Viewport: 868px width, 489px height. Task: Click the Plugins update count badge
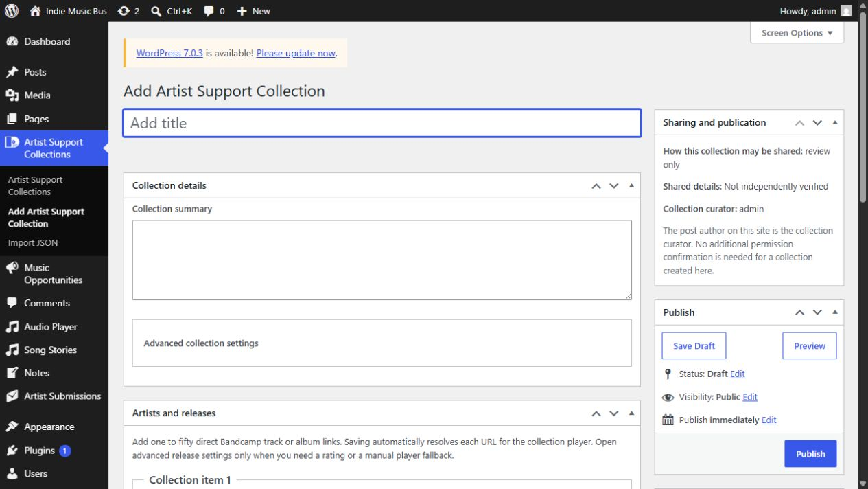[x=64, y=451]
